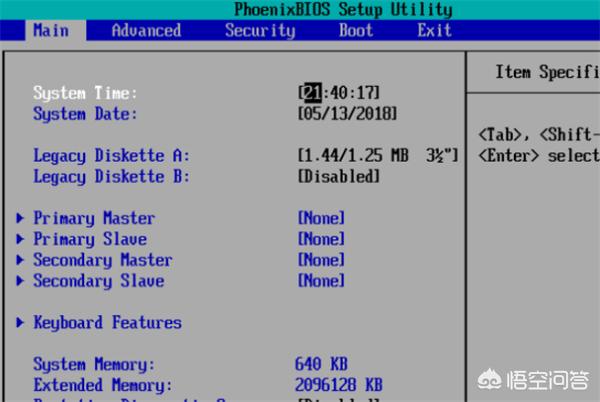This screenshot has width=600, height=402.
Task: Expand the Secondary Slave arrow
Action: [22, 281]
